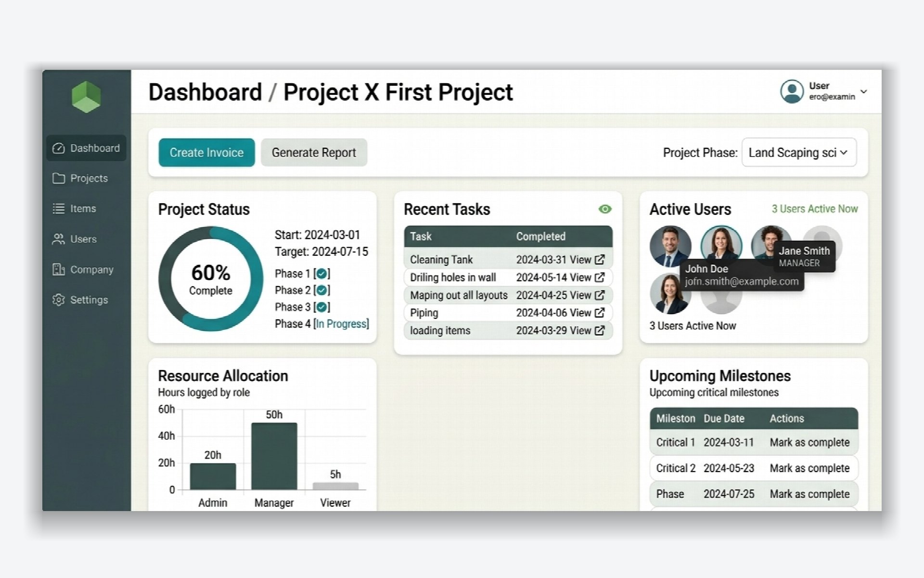
Task: Click ero@examin user email text
Action: pos(832,97)
